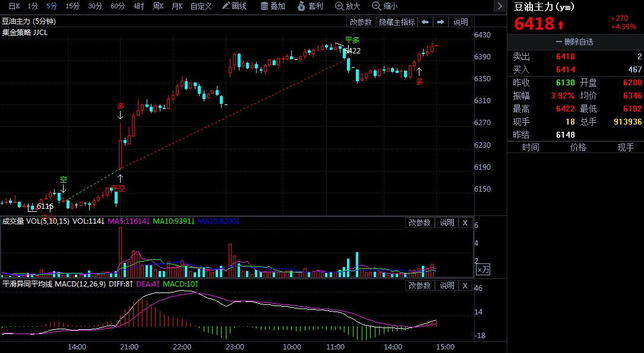The width and height of the screenshot is (644, 353).
Task: Click the ×万 volume unit label
Action: (x=484, y=269)
